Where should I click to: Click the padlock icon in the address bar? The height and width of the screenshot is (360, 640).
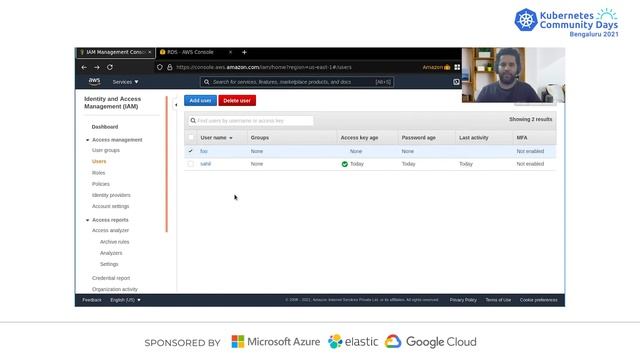coord(170,67)
